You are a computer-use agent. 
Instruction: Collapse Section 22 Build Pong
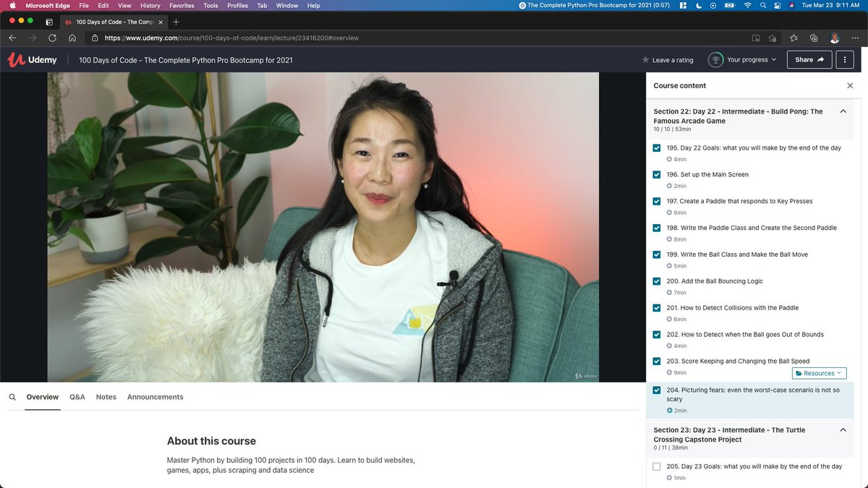pos(843,111)
